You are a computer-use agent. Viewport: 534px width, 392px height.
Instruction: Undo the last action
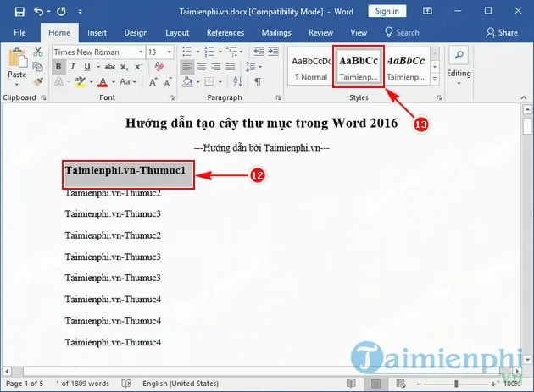tap(38, 12)
